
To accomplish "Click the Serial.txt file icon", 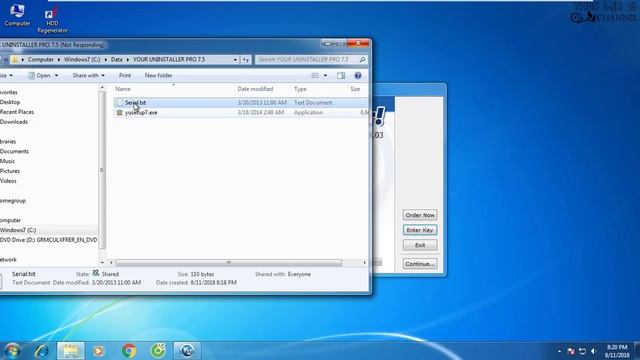I will [119, 102].
